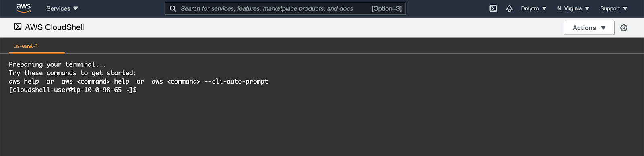Click the AWS CloudShell page title
Image resolution: width=644 pixels, height=156 pixels.
54,27
